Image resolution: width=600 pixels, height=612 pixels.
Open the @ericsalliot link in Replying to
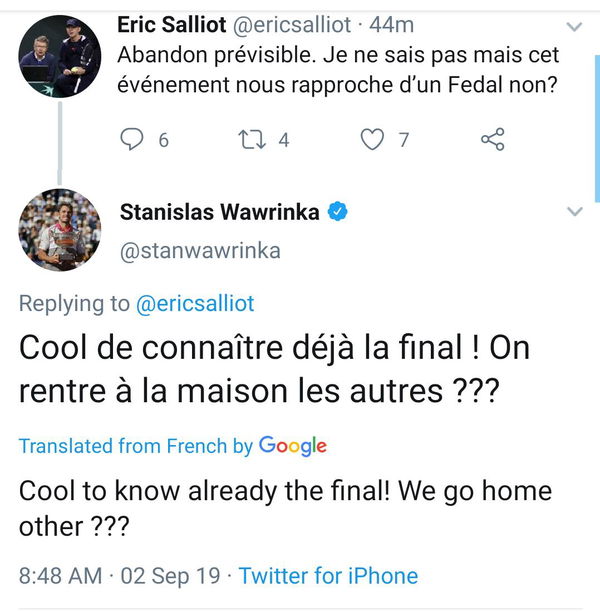pyautogui.click(x=195, y=303)
